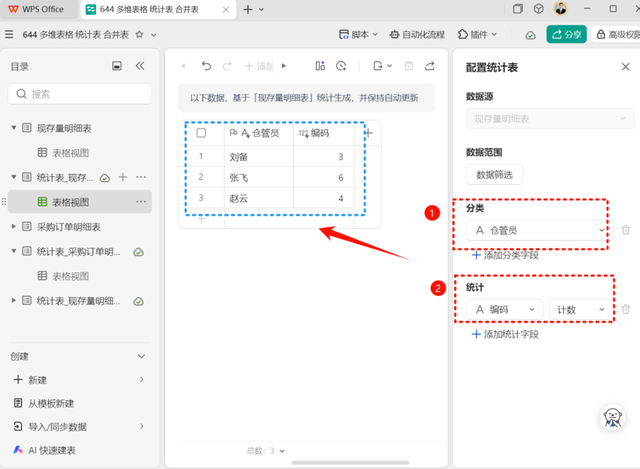Delete the 编码 statistic field
This screenshot has width=640, height=469.
[625, 309]
